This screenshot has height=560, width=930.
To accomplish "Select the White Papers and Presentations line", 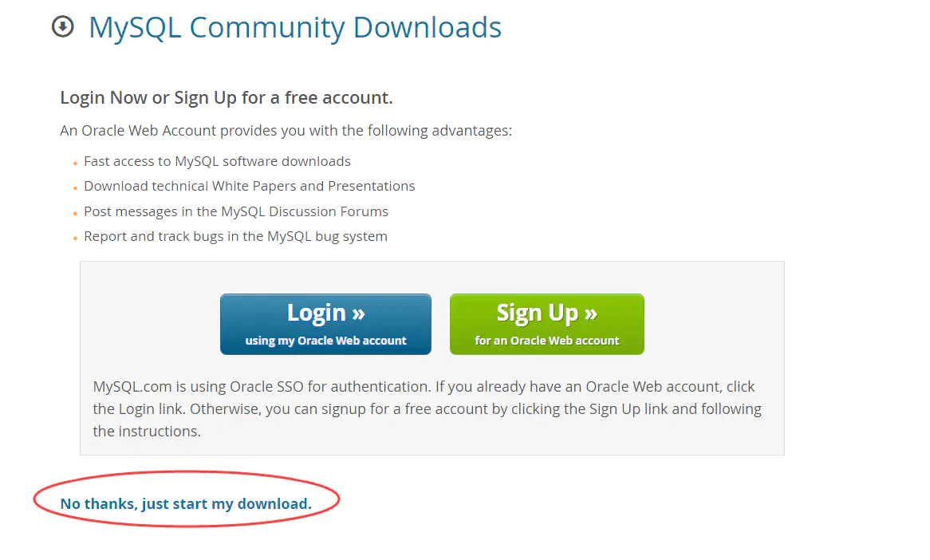I will (249, 187).
